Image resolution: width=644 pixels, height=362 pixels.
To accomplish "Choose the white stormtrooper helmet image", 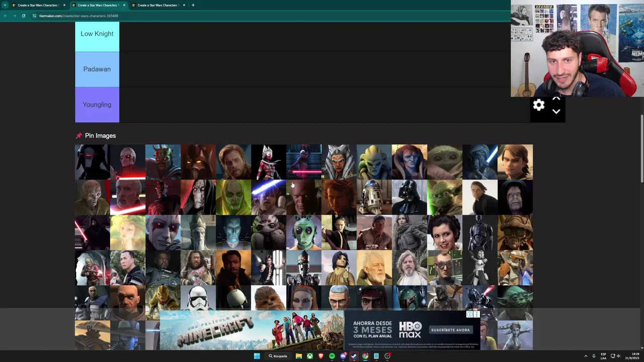I will click(x=198, y=297).
